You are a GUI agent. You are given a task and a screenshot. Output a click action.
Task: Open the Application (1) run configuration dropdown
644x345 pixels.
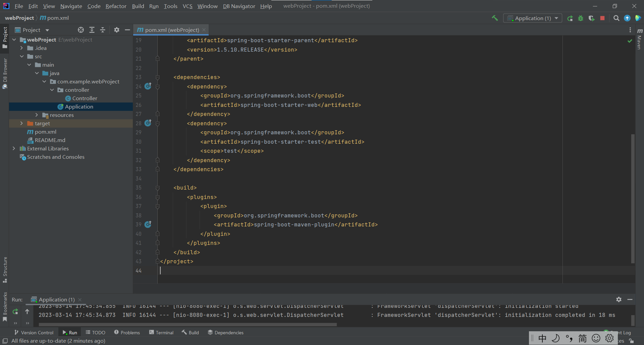pos(533,18)
